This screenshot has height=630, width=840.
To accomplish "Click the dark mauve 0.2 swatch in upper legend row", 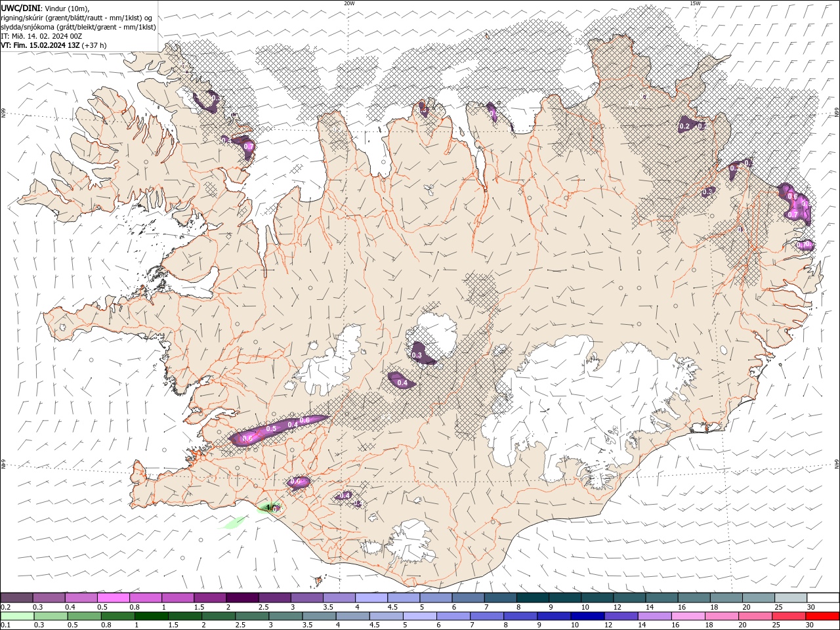I will click(x=16, y=598).
